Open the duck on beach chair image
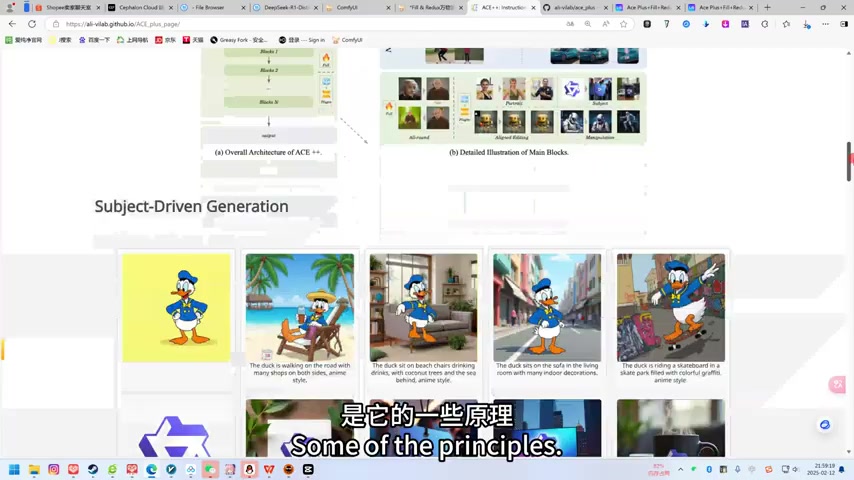This screenshot has height=480, width=854. coord(300,307)
